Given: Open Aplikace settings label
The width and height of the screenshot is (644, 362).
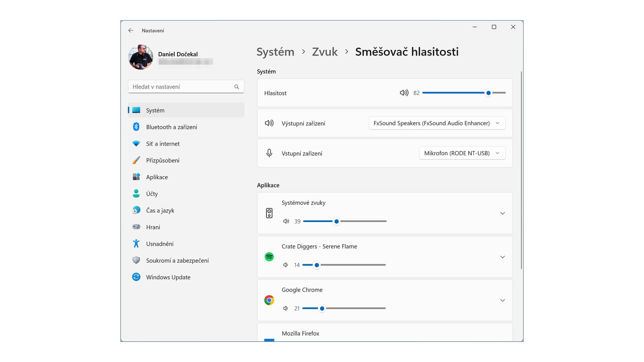Looking at the screenshot, I should click(x=157, y=177).
